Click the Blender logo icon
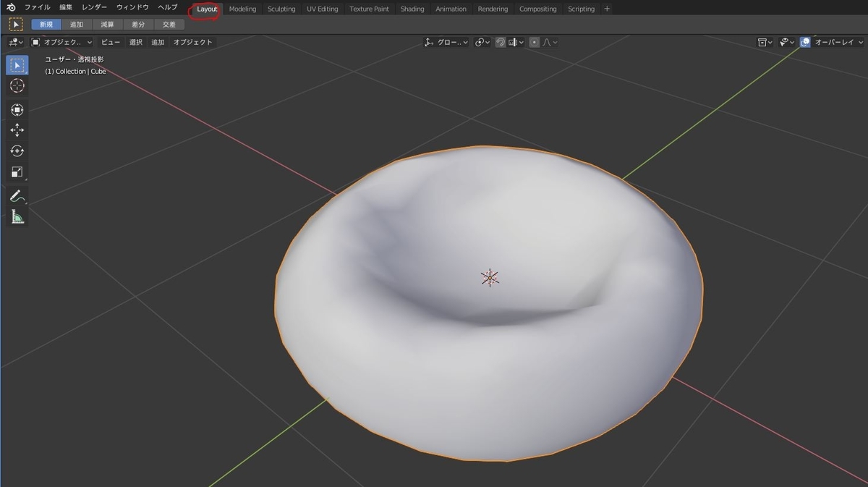The height and width of the screenshot is (487, 868). coord(11,8)
